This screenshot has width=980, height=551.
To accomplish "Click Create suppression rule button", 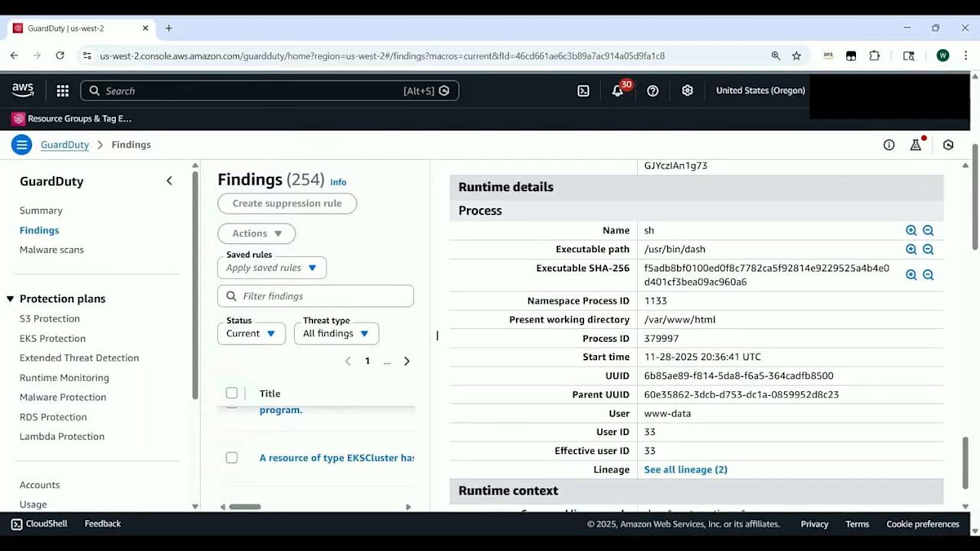I will pyautogui.click(x=287, y=203).
